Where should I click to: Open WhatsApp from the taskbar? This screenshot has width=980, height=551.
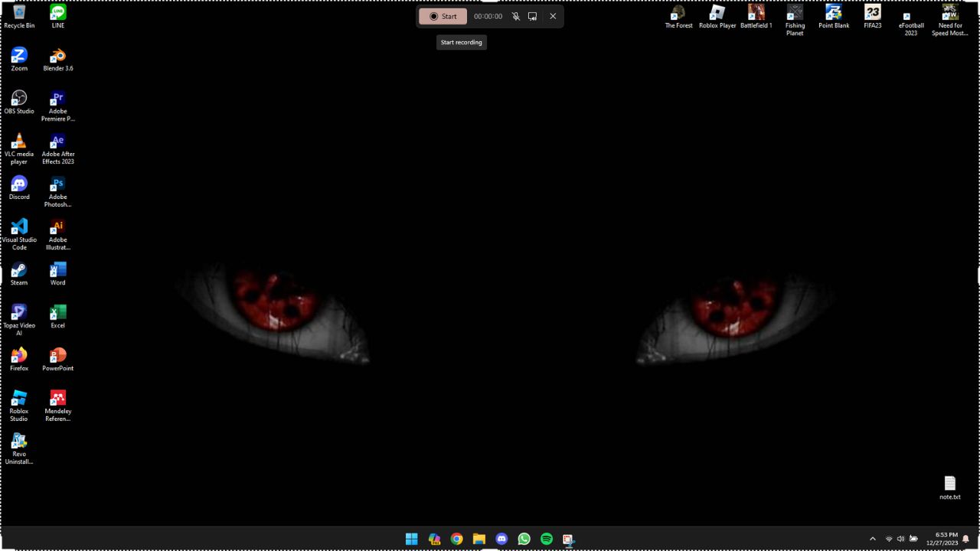[524, 539]
